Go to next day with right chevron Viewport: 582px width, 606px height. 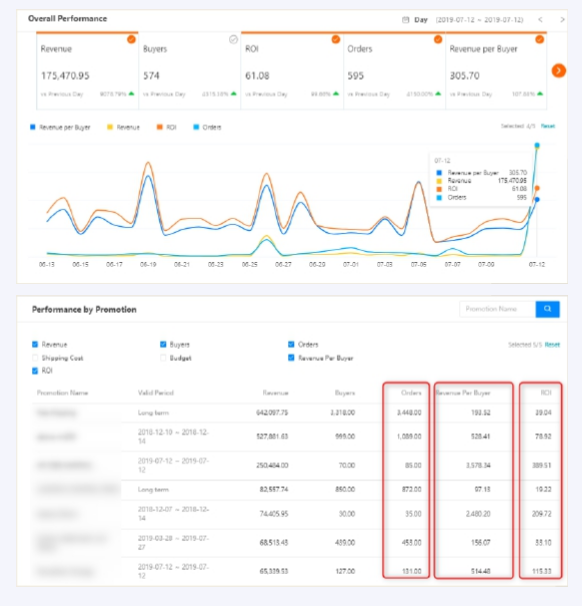coord(562,19)
